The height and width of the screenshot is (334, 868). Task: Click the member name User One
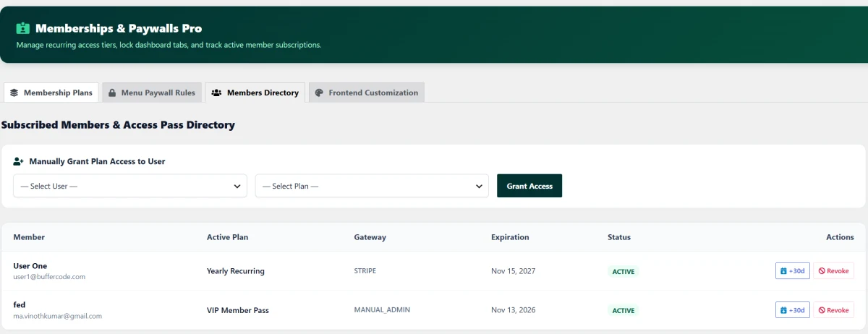(x=30, y=266)
